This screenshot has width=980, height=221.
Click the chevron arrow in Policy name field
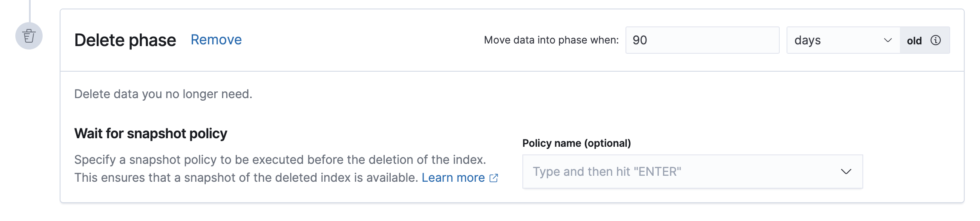click(846, 172)
